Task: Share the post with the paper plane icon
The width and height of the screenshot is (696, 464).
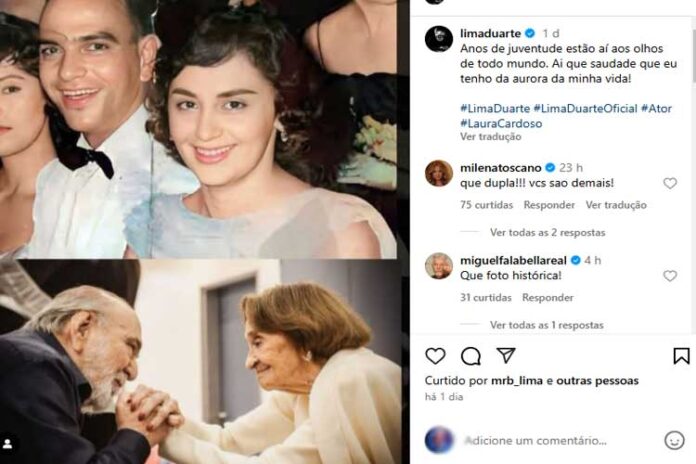Action: [506, 356]
